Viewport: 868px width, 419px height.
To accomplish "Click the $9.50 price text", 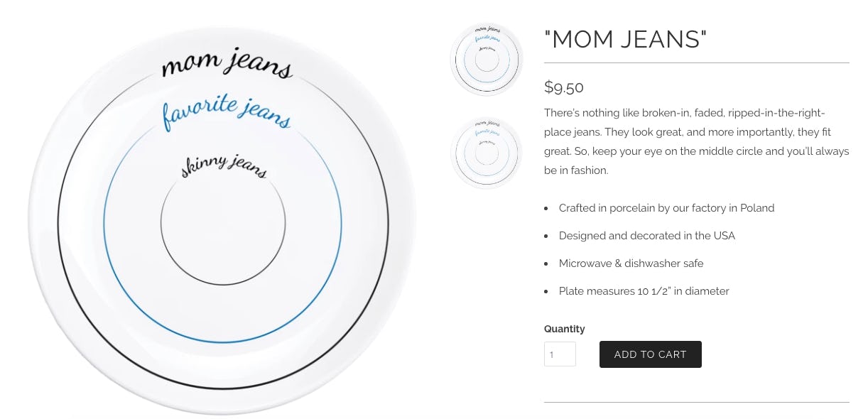I will point(564,87).
